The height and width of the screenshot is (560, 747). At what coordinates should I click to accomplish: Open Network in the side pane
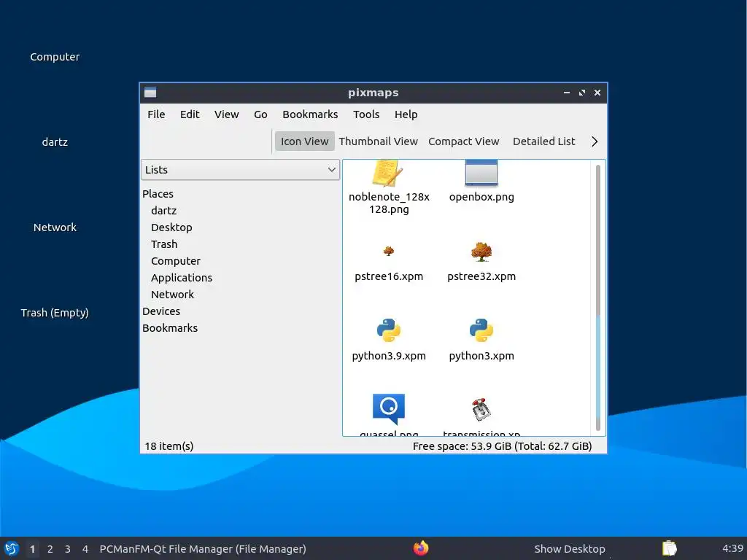(x=172, y=295)
